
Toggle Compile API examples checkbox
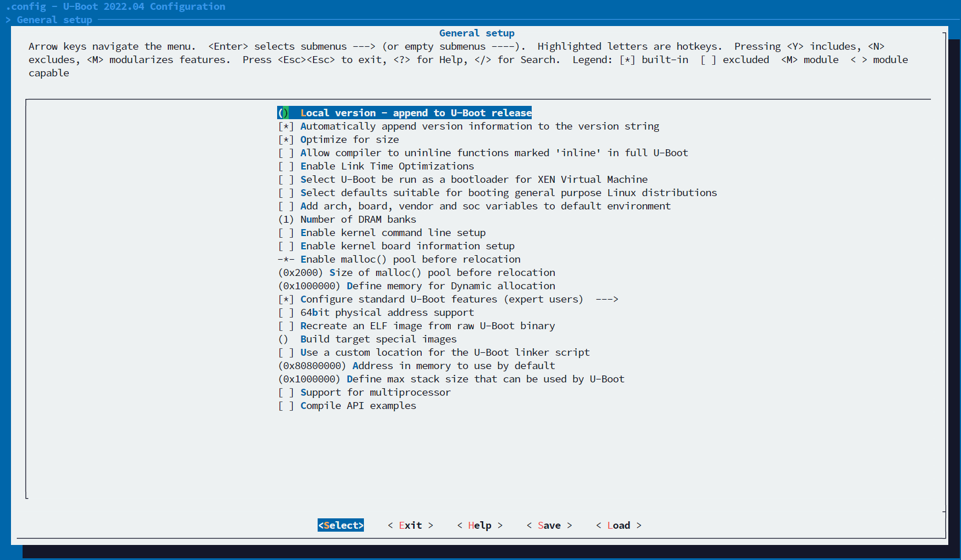[347, 406]
